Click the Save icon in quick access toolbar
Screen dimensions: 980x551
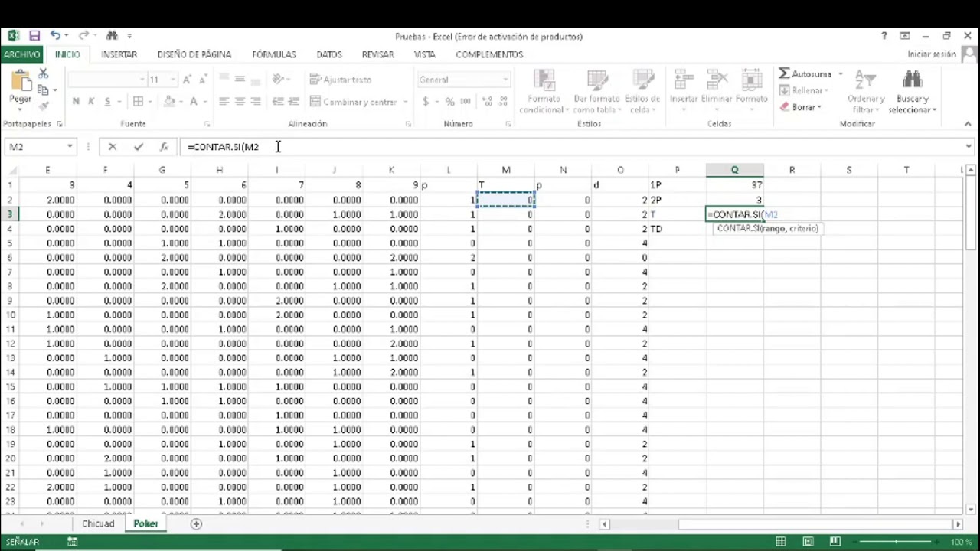[x=34, y=36]
